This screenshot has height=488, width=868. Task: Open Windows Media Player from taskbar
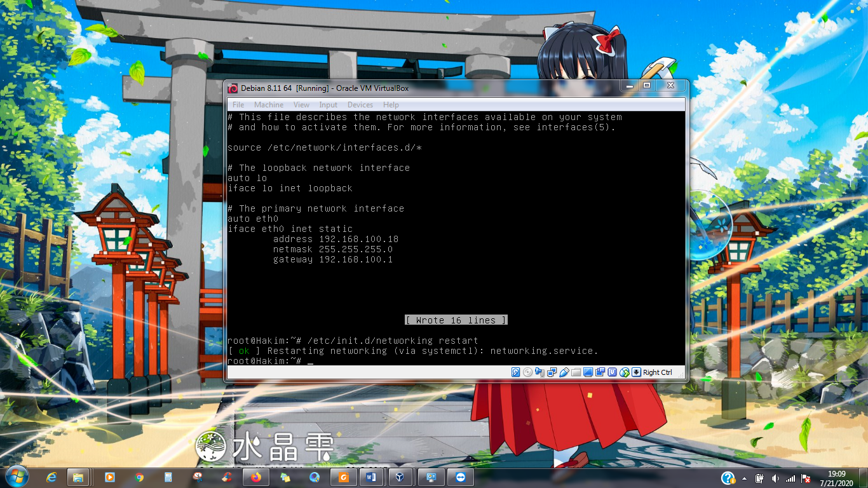[x=109, y=477]
